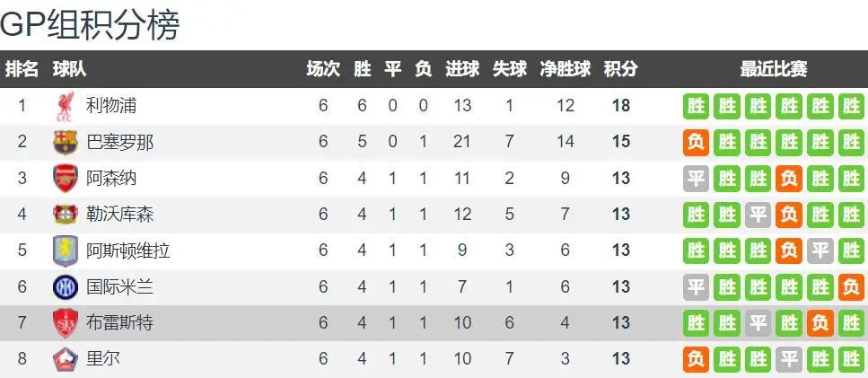Image resolution: width=868 pixels, height=378 pixels.
Task: Click Lille's grey 平 result badge
Action: click(789, 360)
